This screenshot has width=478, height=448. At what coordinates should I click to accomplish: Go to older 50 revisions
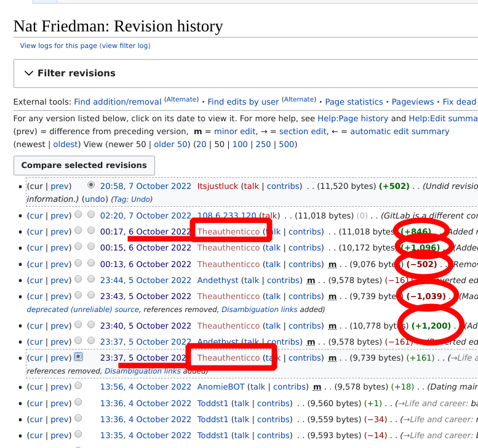tap(170, 144)
